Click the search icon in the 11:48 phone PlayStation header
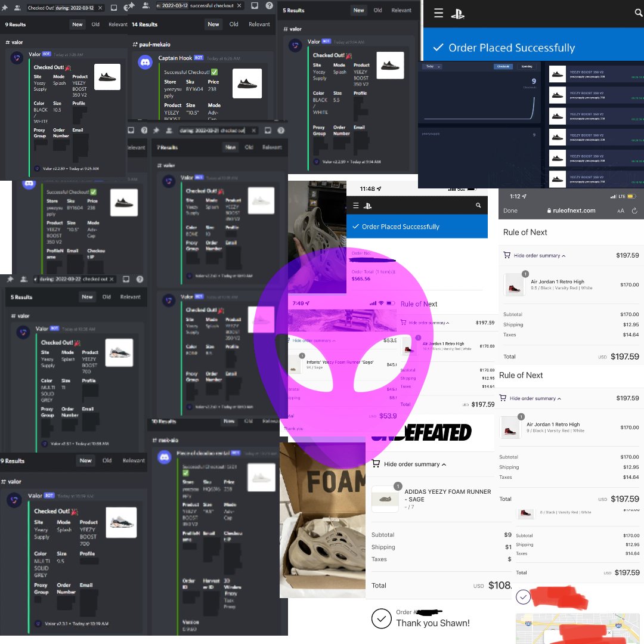Viewport: 644px width, 644px height. pyautogui.click(x=478, y=205)
